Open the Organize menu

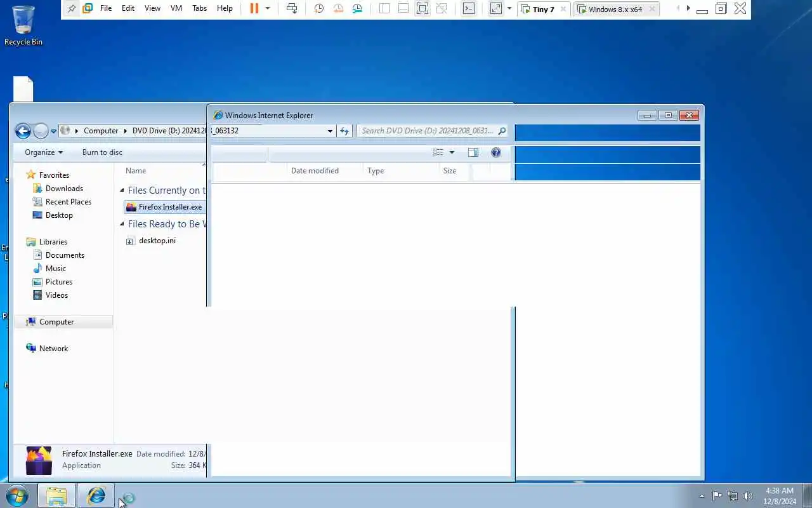pyautogui.click(x=44, y=152)
